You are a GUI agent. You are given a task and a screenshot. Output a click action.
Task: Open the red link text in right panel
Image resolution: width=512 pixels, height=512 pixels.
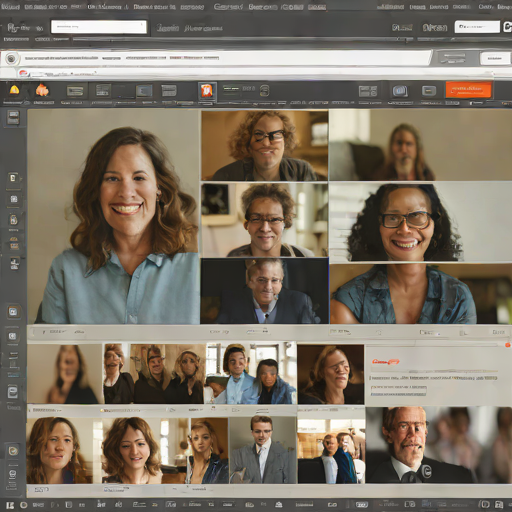pos(385,362)
